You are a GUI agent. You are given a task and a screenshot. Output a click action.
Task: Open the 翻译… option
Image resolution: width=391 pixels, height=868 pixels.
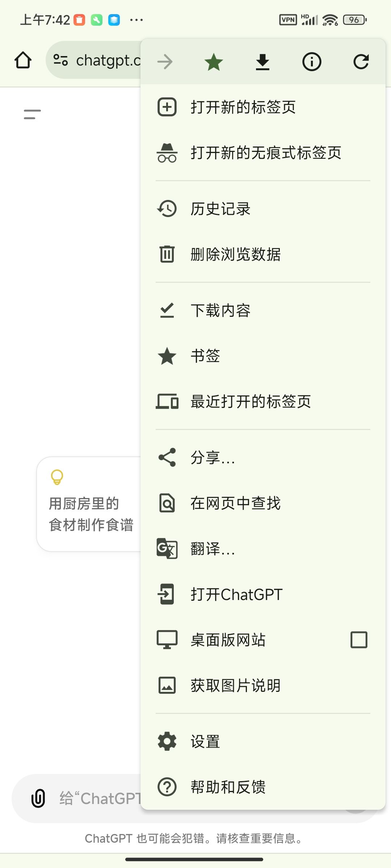tap(213, 549)
